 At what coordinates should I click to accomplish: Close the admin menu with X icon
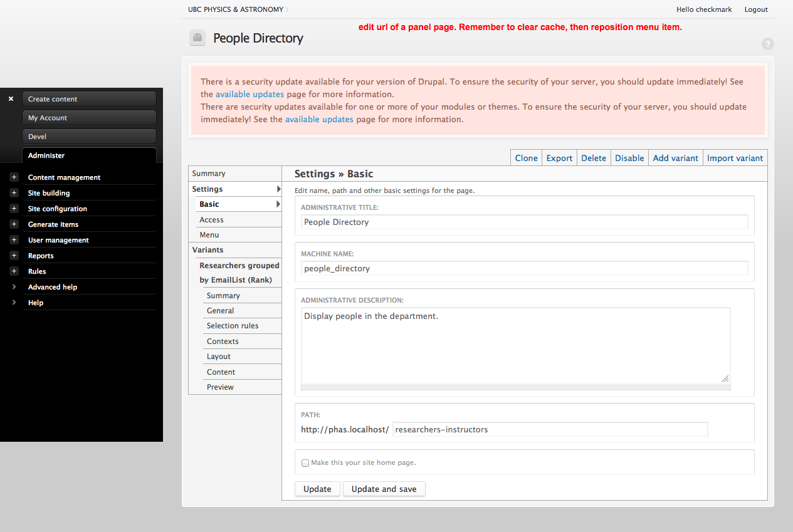coord(11,99)
